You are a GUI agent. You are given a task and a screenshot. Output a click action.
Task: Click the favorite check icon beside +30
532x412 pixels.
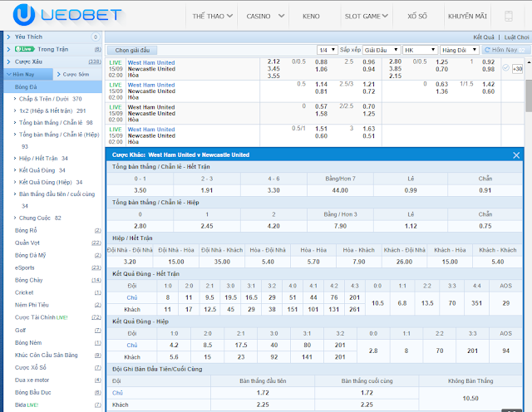(505, 68)
